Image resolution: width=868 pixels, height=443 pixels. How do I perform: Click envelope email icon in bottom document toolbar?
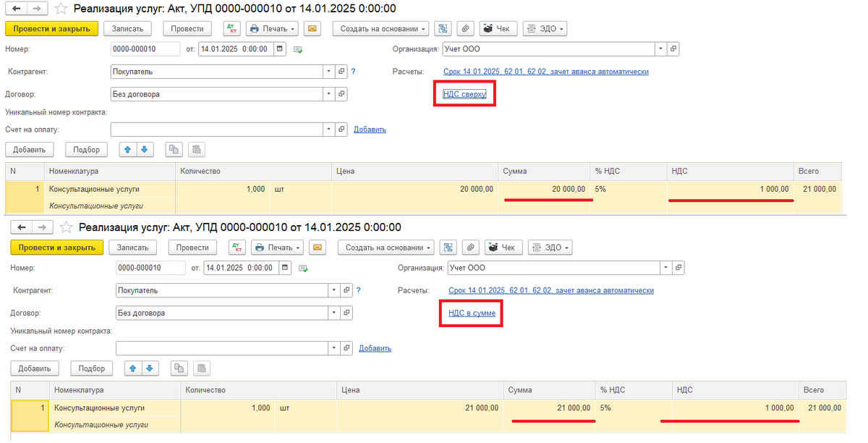(x=318, y=248)
